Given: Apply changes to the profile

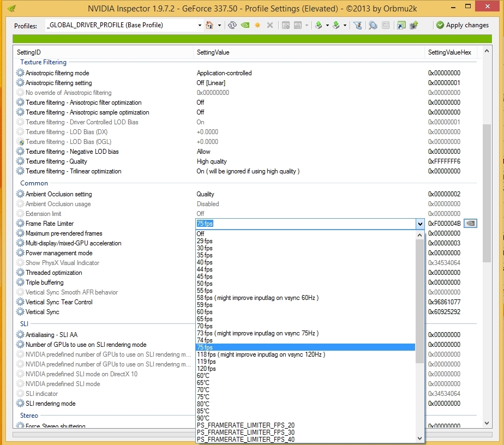Looking at the screenshot, I should [x=462, y=25].
